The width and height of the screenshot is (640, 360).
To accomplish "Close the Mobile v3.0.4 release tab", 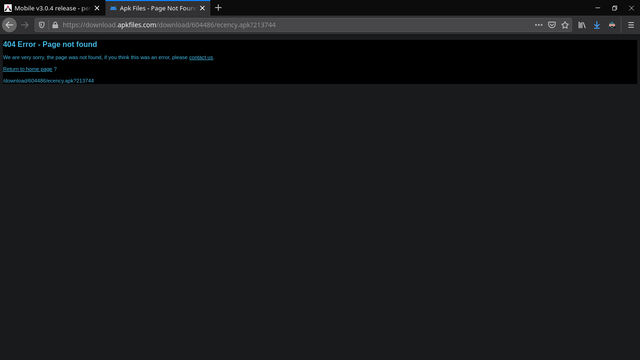I will (x=97, y=8).
